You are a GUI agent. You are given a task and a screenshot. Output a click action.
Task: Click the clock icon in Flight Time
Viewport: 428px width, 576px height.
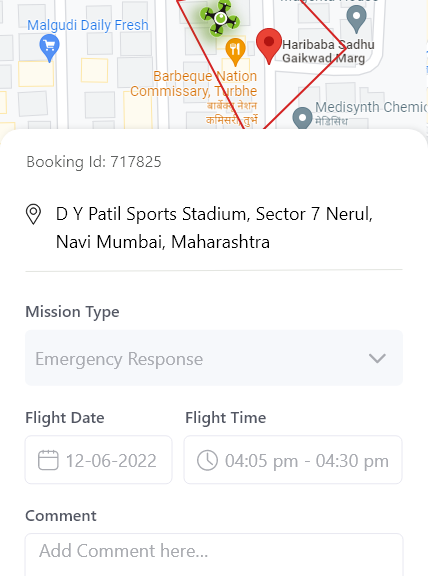(x=208, y=460)
